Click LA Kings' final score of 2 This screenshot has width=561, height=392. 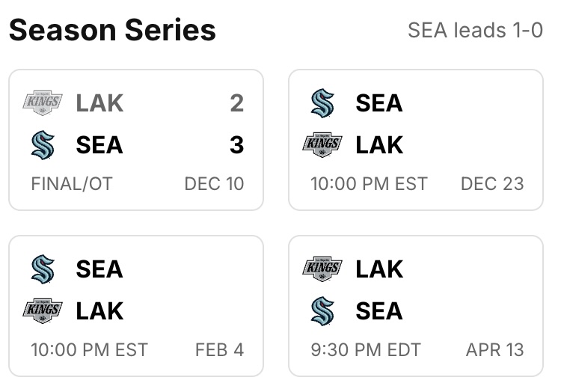(236, 102)
